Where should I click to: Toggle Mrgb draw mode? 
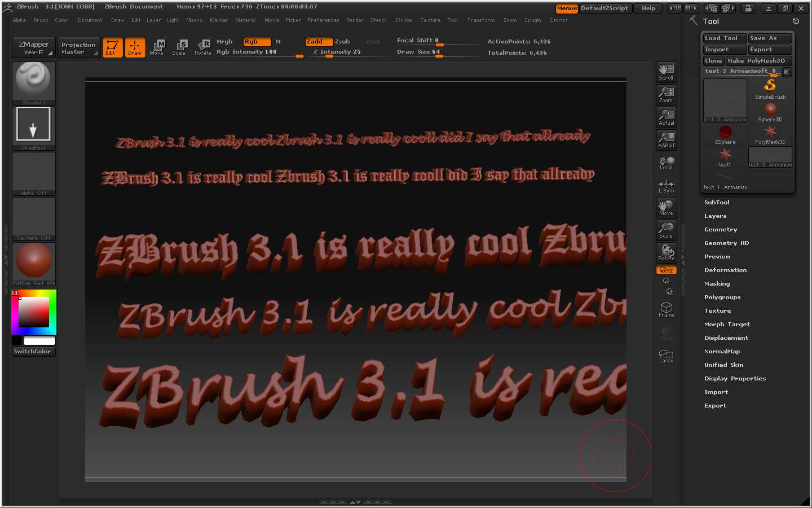[224, 42]
